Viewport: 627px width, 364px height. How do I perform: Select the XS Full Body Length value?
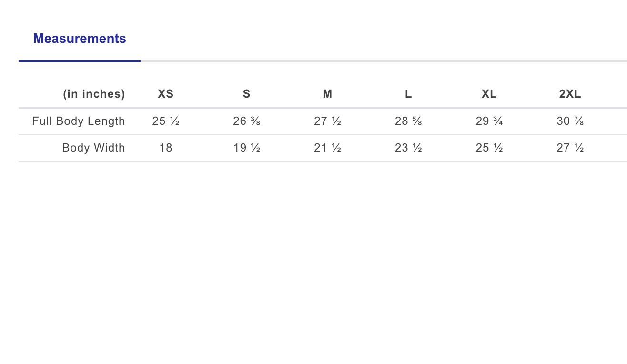(166, 121)
